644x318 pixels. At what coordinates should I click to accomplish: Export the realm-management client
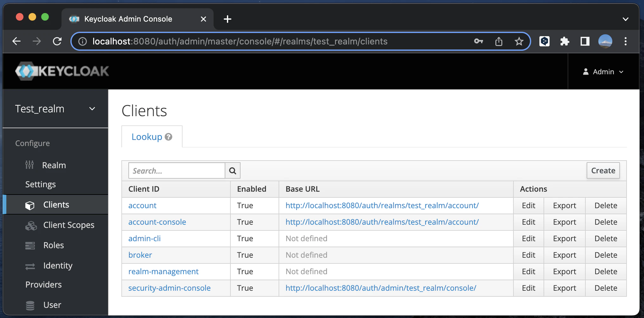tap(564, 272)
